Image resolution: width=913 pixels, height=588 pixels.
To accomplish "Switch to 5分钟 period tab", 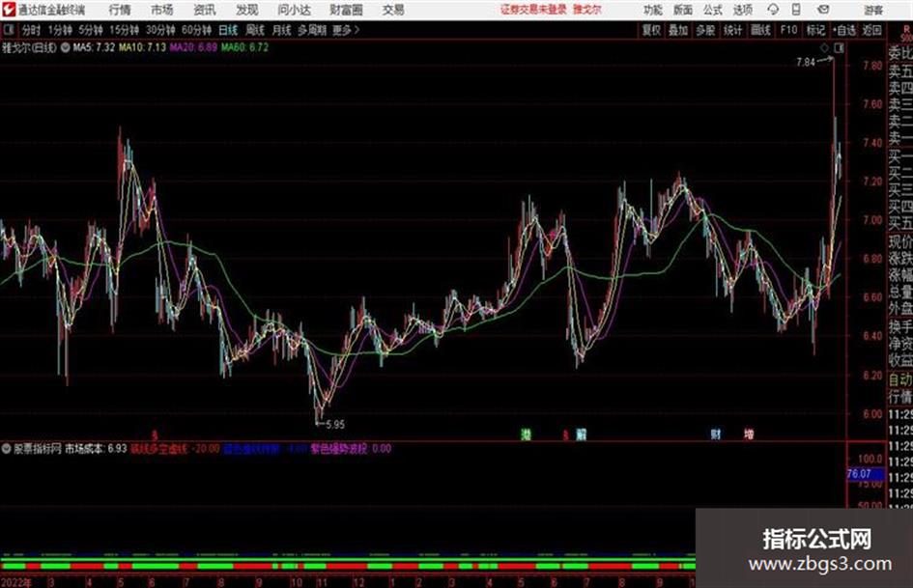I will tap(90, 30).
